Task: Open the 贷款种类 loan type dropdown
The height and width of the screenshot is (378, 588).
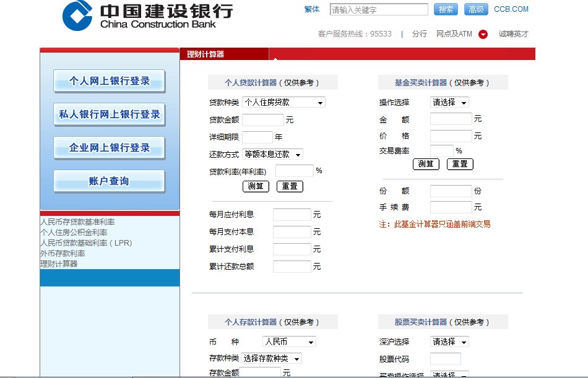Action: coord(283,102)
